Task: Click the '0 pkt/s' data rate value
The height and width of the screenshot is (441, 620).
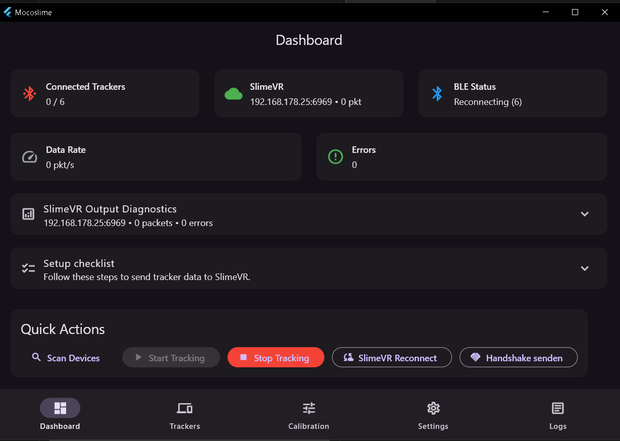Action: 60,165
